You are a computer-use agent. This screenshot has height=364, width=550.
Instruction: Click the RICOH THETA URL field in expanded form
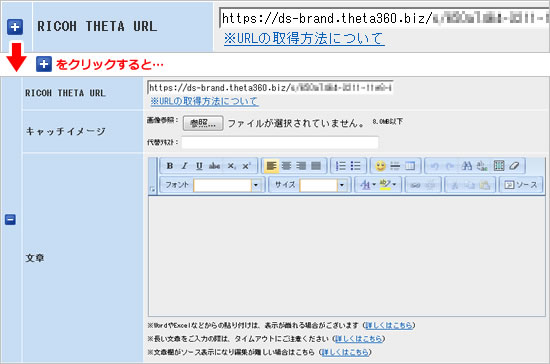(270, 87)
